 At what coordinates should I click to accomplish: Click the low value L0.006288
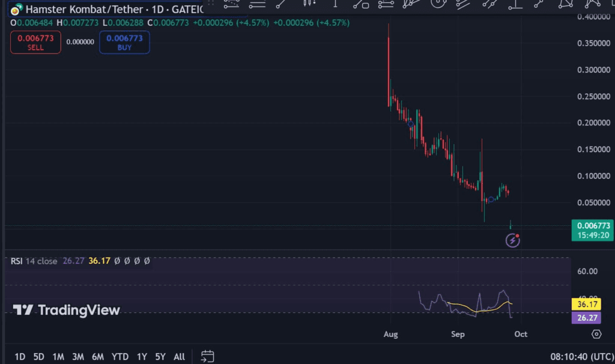point(123,23)
